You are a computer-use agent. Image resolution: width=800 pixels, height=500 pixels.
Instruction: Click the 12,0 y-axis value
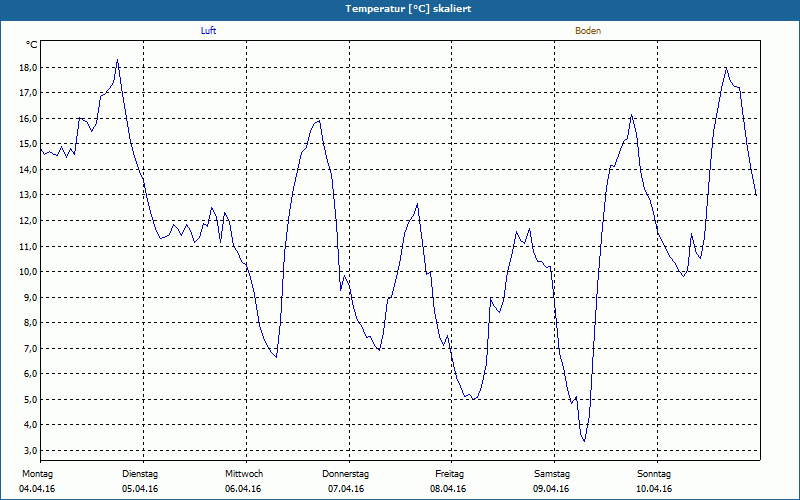(30, 221)
